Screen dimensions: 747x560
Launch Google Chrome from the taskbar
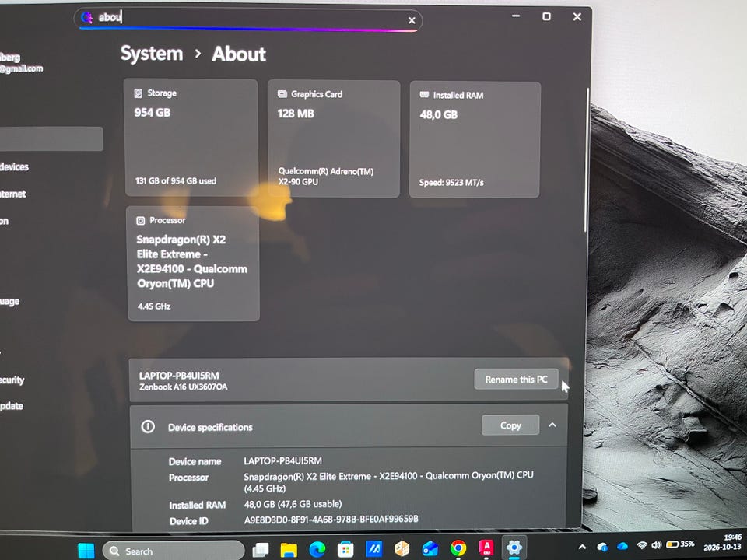tap(458, 548)
